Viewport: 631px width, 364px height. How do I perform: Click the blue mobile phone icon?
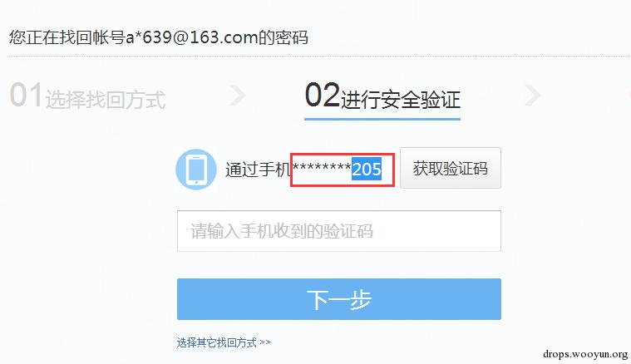196,170
